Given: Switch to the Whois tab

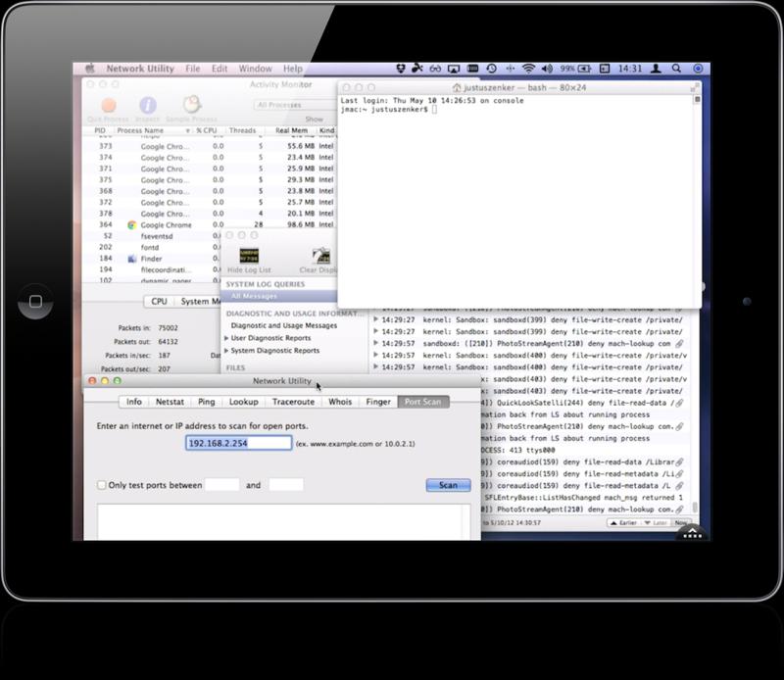Looking at the screenshot, I should [x=340, y=402].
